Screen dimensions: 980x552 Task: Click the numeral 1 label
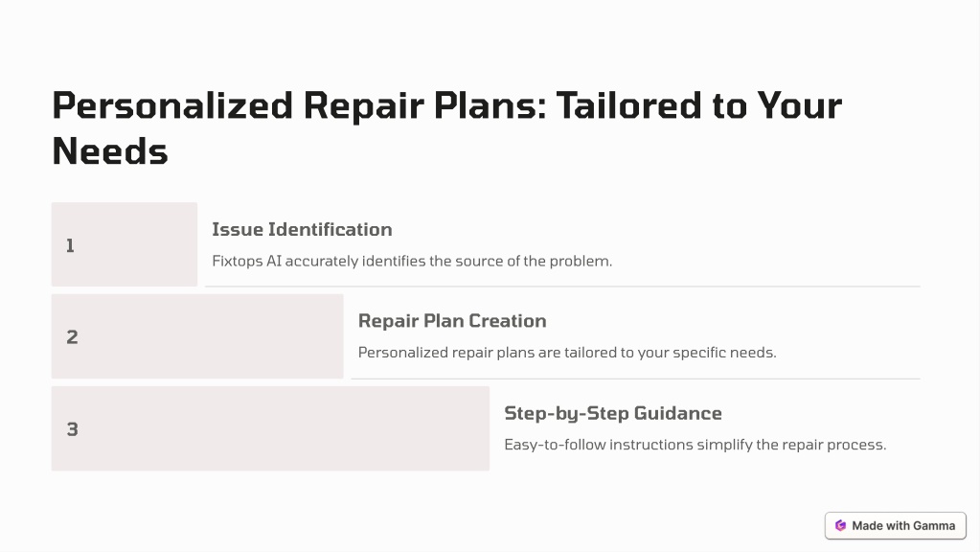[x=71, y=245]
